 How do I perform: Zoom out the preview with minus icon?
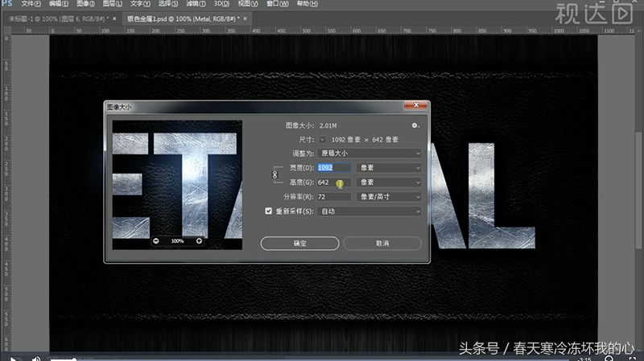[x=156, y=240]
